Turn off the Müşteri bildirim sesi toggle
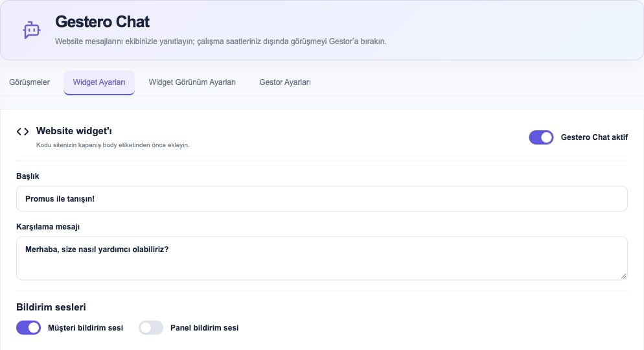The height and width of the screenshot is (350, 644). point(29,328)
